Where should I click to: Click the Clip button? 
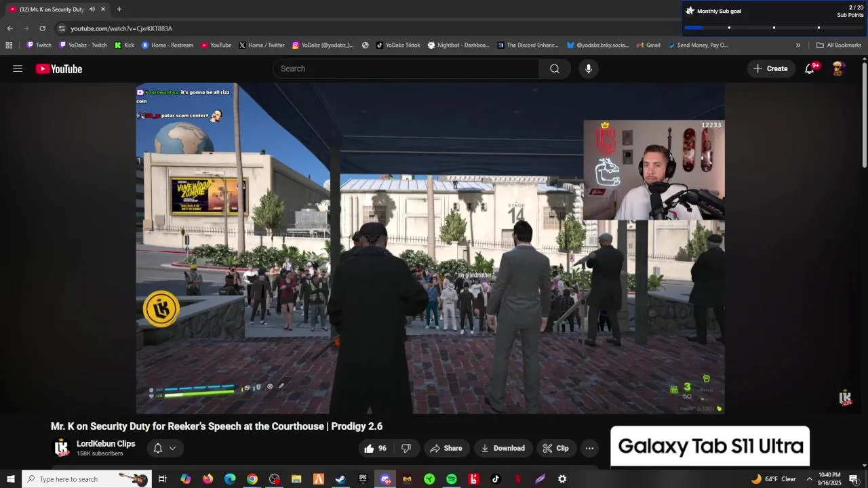pyautogui.click(x=555, y=448)
